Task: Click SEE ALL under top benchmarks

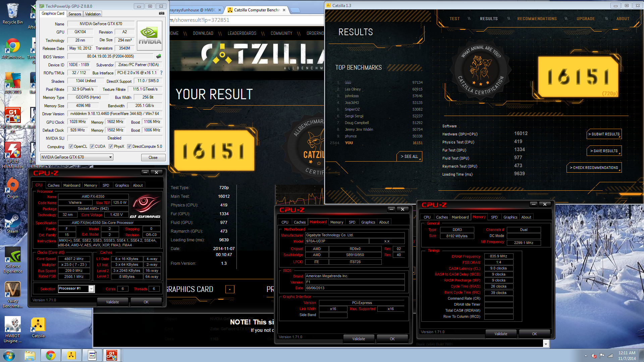Action: point(409,157)
